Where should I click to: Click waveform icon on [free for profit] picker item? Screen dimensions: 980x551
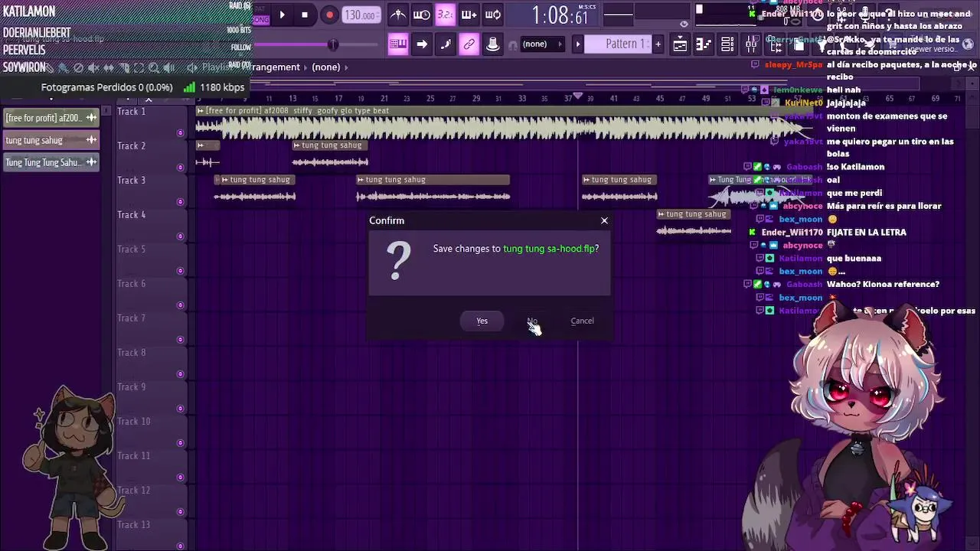tap(91, 118)
